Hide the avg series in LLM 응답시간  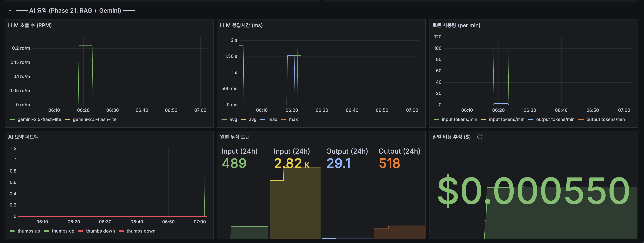(233, 119)
